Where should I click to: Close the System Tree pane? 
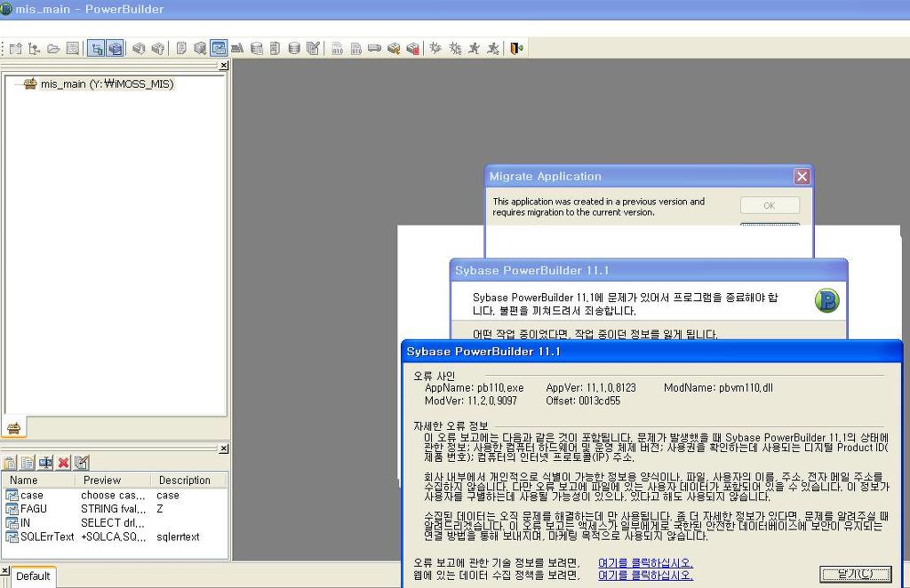(224, 66)
